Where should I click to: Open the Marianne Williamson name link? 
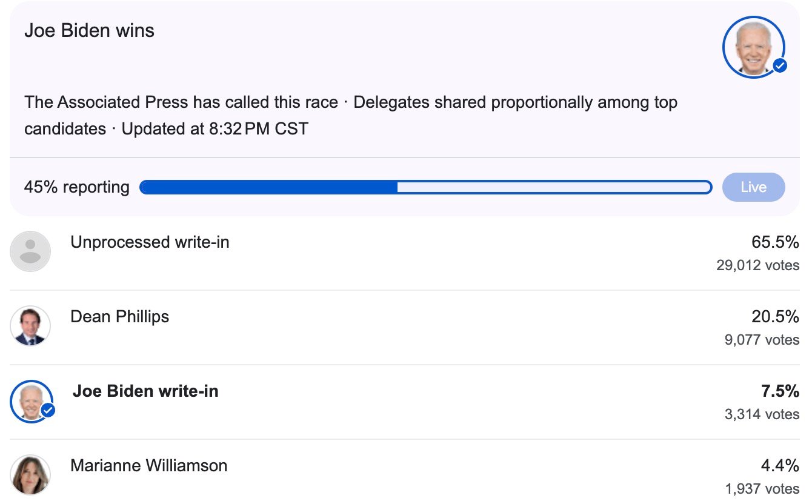point(148,466)
